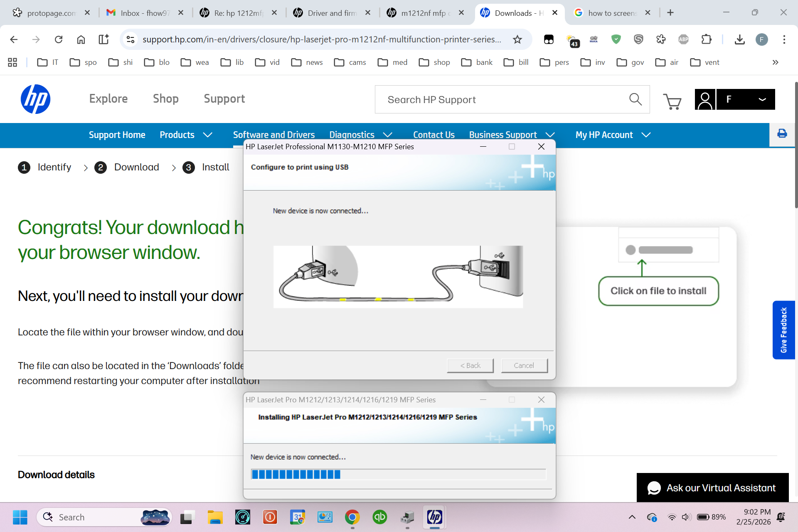This screenshot has width=798, height=532.
Task: Open QuickBooks from the taskbar
Action: [x=379, y=517]
